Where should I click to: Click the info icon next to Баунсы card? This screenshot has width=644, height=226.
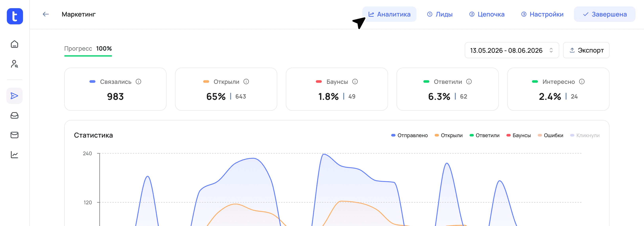355,81
